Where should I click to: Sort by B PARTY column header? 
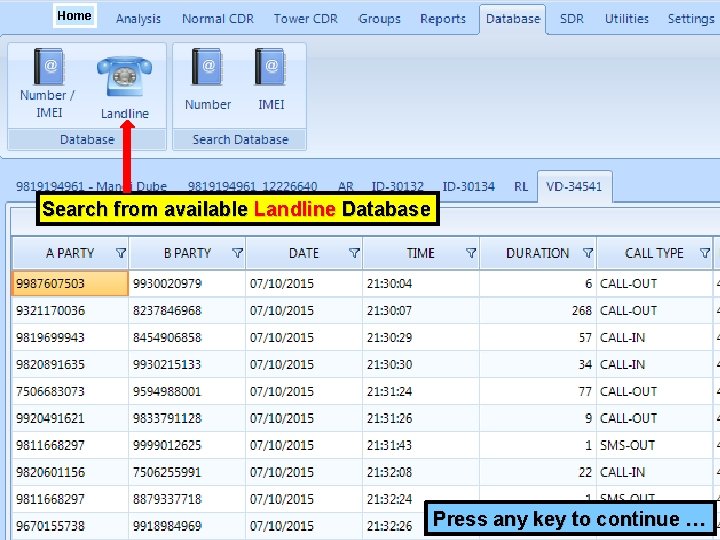pyautogui.click(x=187, y=253)
